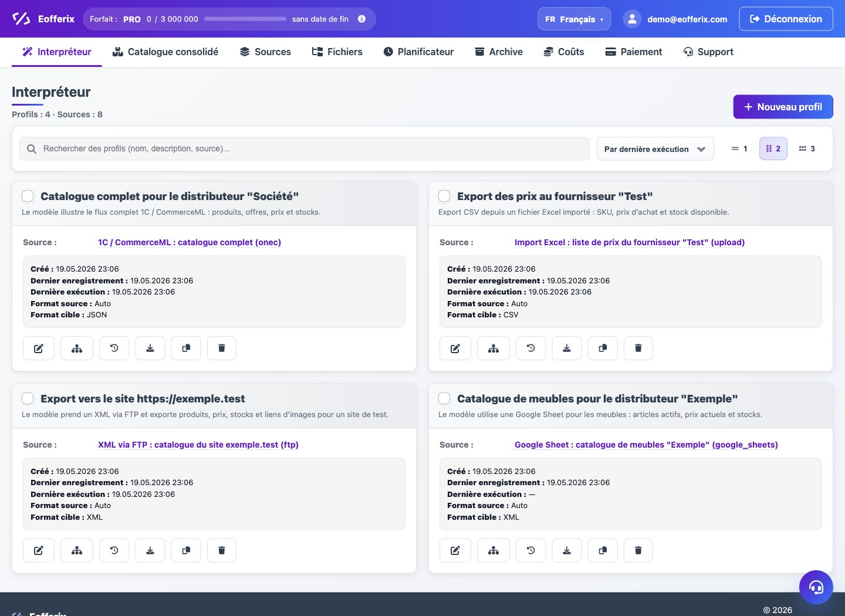The width and height of the screenshot is (845, 616).
Task: Open the Planificateur tab
Action: tap(418, 52)
